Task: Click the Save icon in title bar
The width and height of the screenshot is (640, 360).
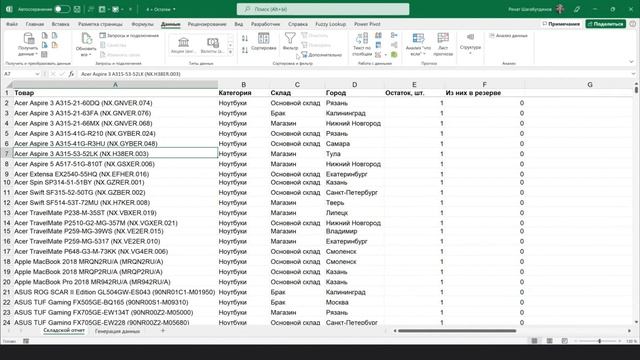Action: 77,9
